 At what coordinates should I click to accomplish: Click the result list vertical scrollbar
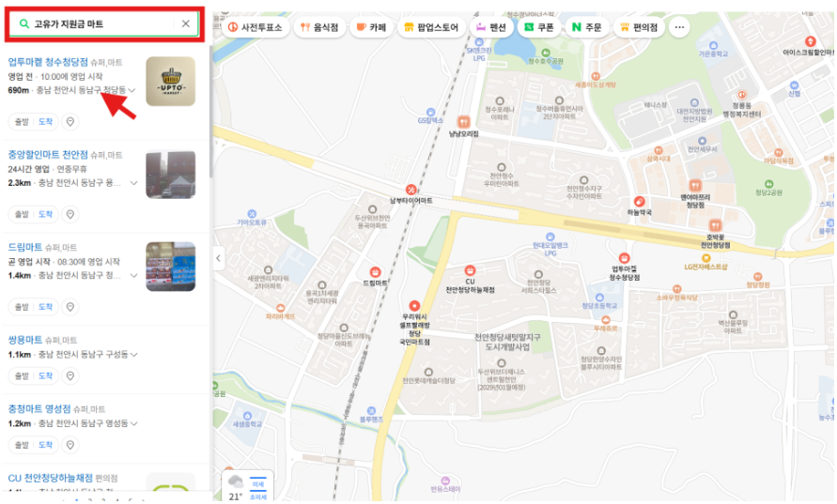click(210, 112)
